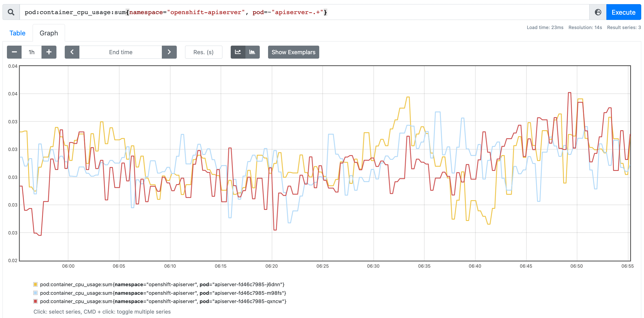
Task: Open the metrics explorer globe icon
Action: click(x=598, y=12)
